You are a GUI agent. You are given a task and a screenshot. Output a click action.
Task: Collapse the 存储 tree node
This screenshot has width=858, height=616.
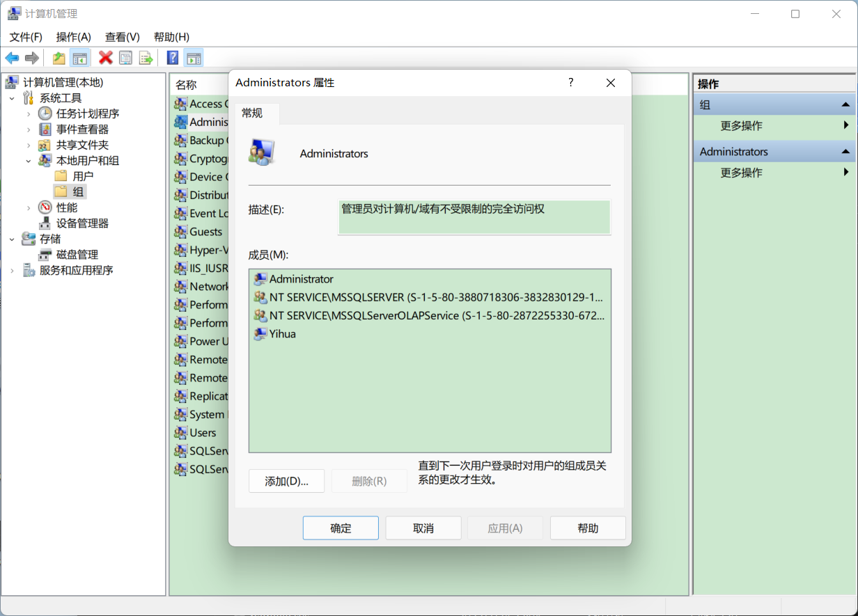[x=12, y=239]
